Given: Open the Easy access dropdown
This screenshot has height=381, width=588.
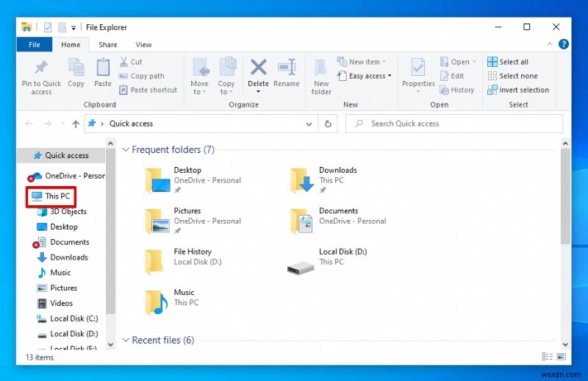Looking at the screenshot, I should [x=365, y=76].
